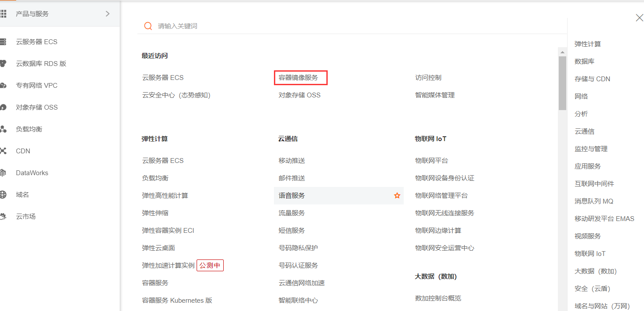Image resolution: width=644 pixels, height=311 pixels.
Task: Open 弹性云桌面 link
Action: [159, 248]
